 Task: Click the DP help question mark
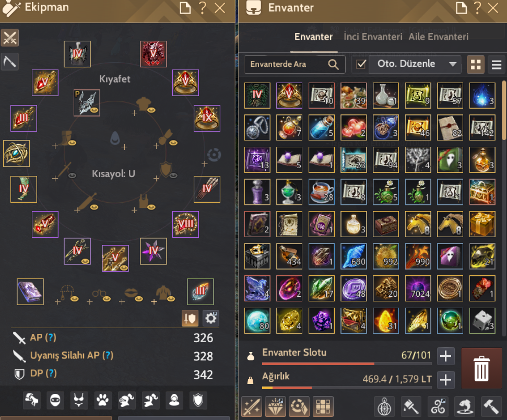click(x=51, y=374)
